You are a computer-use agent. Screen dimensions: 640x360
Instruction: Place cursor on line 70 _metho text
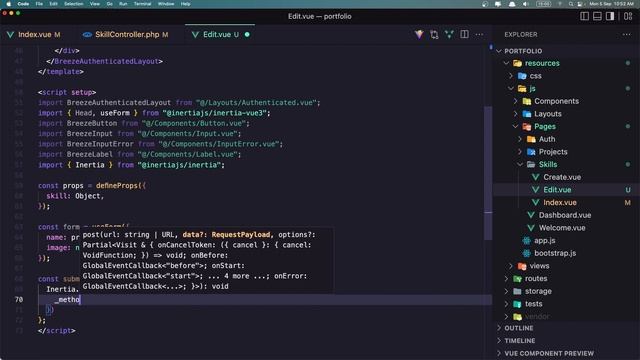pos(67,300)
